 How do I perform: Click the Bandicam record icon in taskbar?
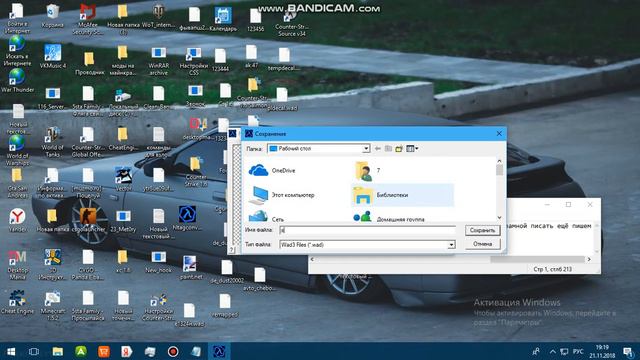pos(173,351)
